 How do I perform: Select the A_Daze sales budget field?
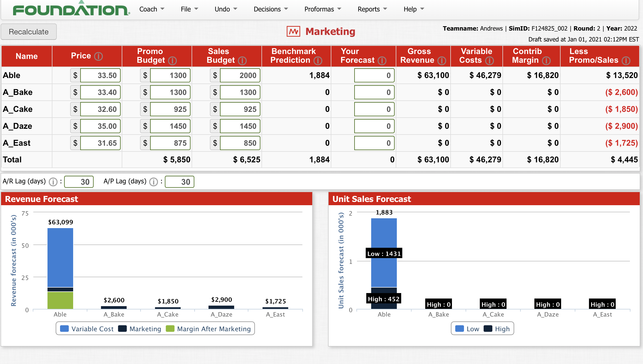[x=240, y=126]
